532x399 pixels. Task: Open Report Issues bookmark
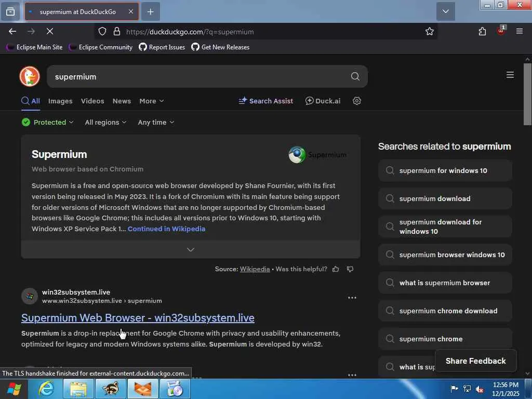(x=162, y=47)
